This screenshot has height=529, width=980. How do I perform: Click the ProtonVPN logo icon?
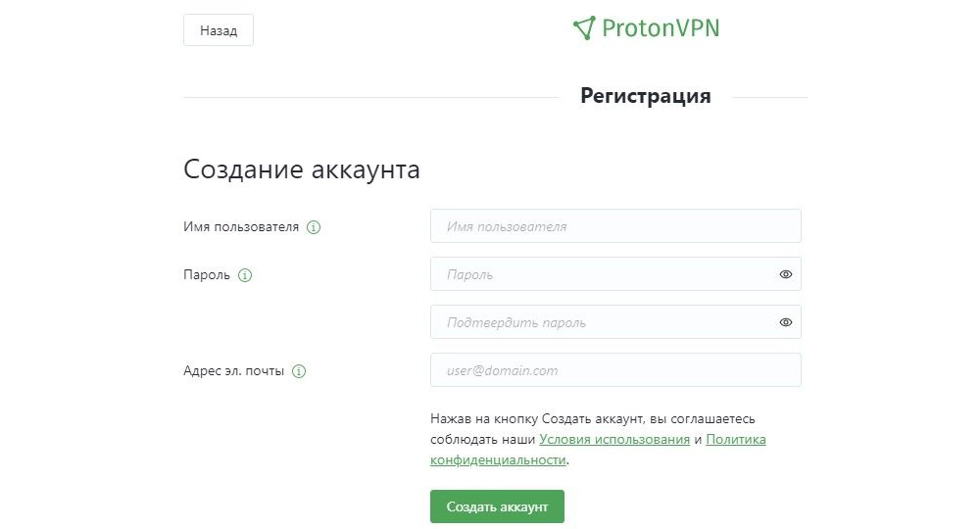[584, 28]
